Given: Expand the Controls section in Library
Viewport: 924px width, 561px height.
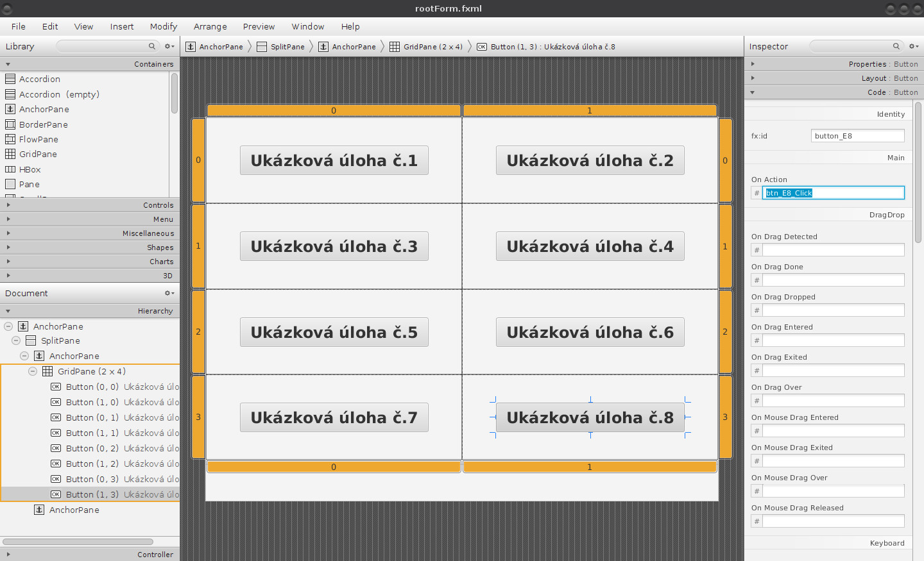Looking at the screenshot, I should pos(89,205).
